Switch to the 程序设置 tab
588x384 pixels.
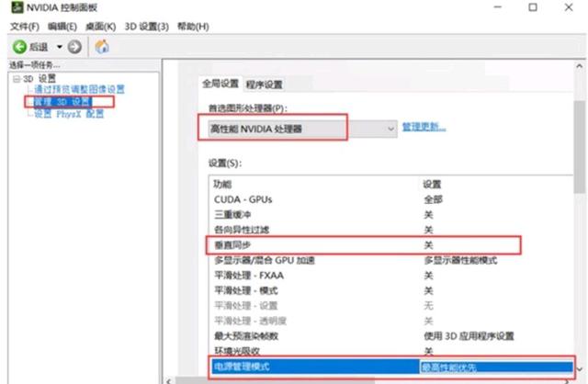(x=265, y=85)
